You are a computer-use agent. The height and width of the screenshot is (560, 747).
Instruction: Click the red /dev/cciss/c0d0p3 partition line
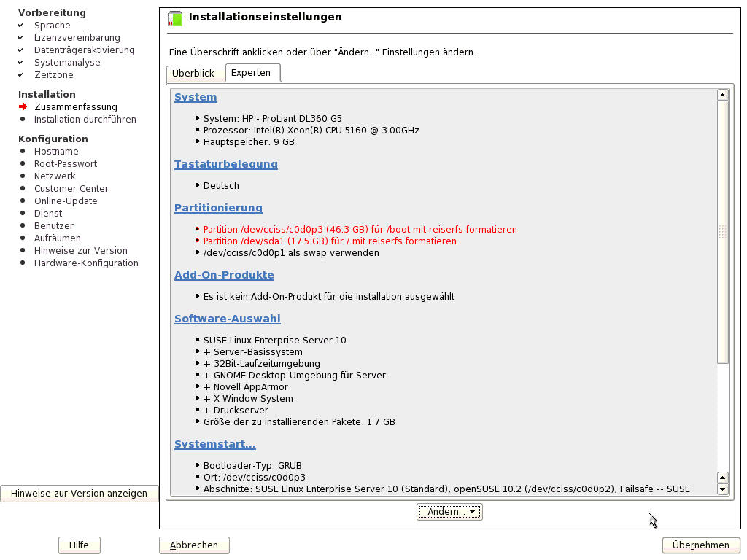(360, 230)
